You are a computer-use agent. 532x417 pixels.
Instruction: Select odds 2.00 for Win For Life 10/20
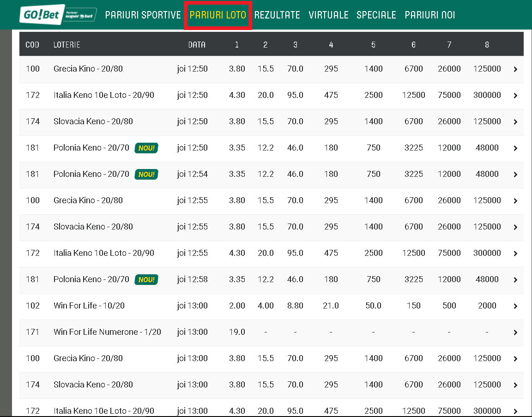pyautogui.click(x=237, y=306)
